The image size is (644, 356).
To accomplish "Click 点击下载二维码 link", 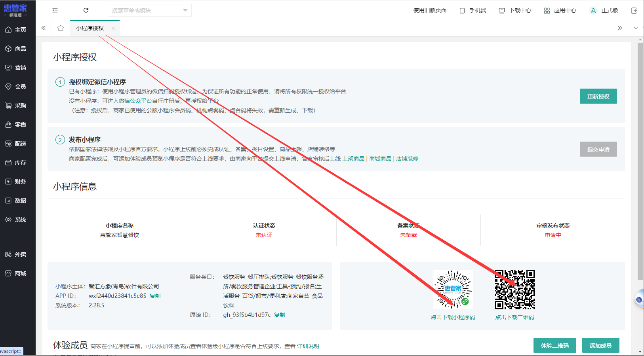I will coord(514,317).
